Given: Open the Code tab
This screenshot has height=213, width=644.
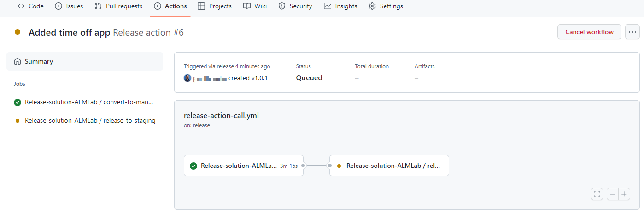Looking at the screenshot, I should click(x=30, y=6).
